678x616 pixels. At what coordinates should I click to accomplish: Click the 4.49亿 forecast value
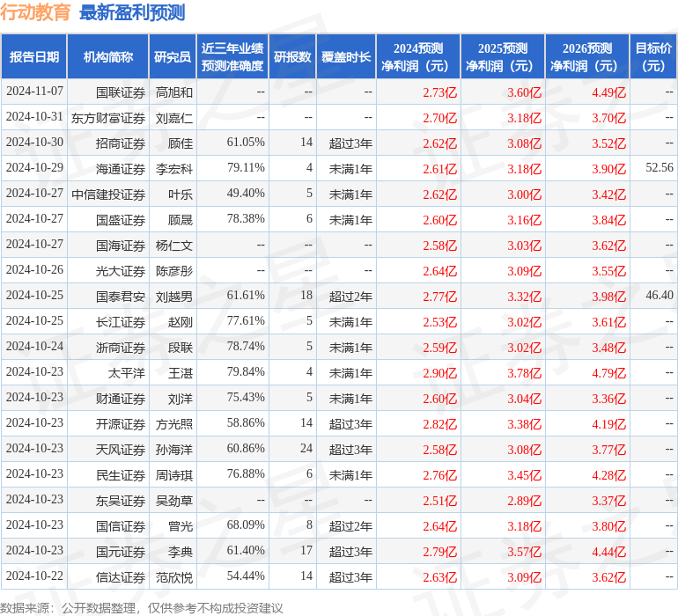coord(608,92)
